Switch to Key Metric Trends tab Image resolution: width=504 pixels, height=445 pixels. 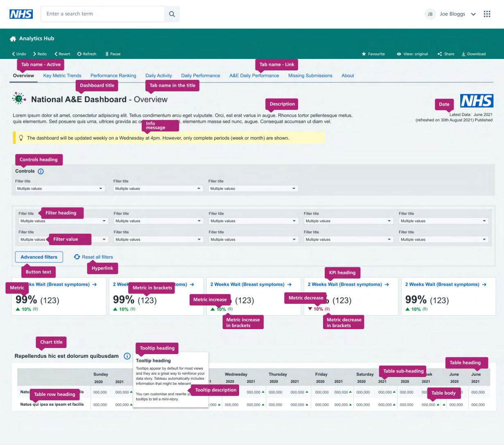(62, 76)
